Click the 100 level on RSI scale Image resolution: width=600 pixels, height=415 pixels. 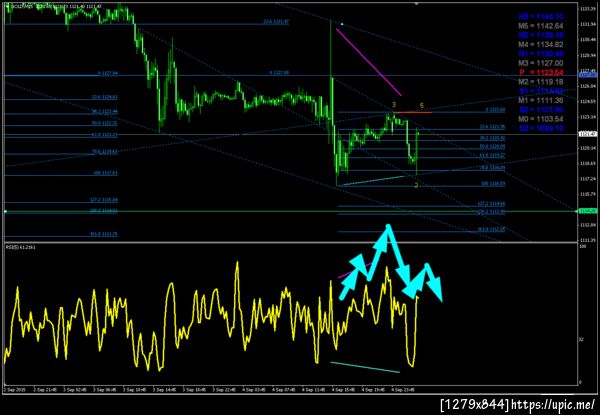582,247
